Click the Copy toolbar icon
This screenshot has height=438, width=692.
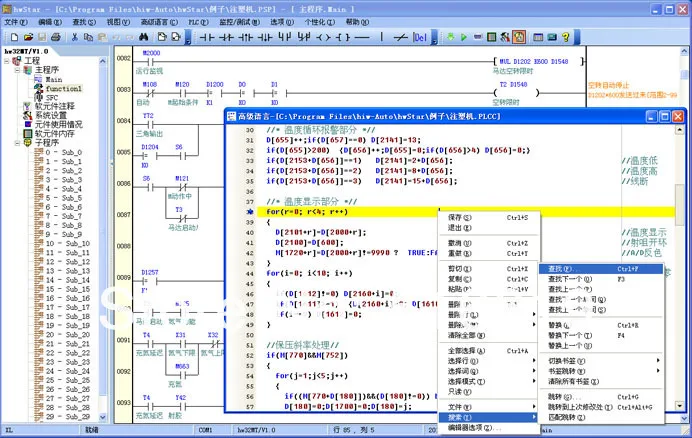(88, 38)
